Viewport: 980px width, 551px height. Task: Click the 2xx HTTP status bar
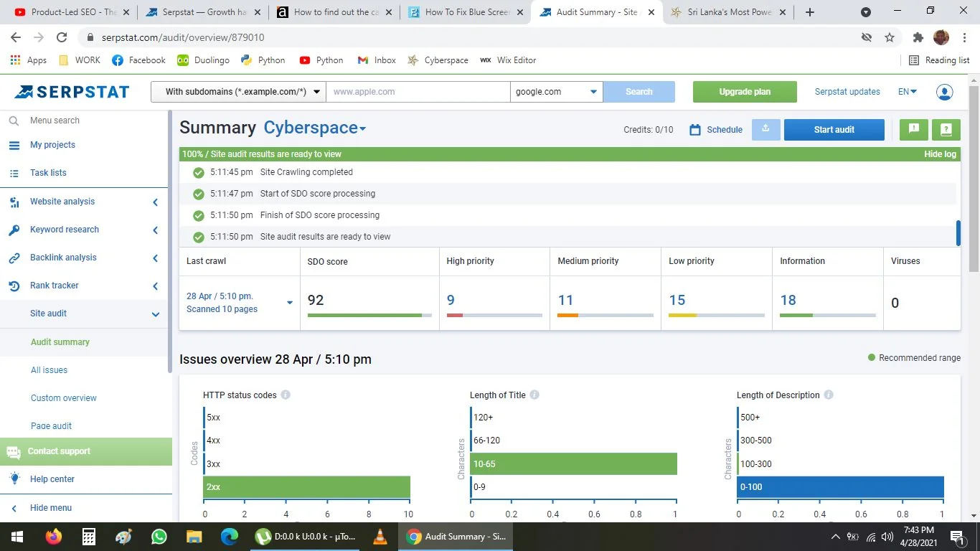pyautogui.click(x=307, y=487)
